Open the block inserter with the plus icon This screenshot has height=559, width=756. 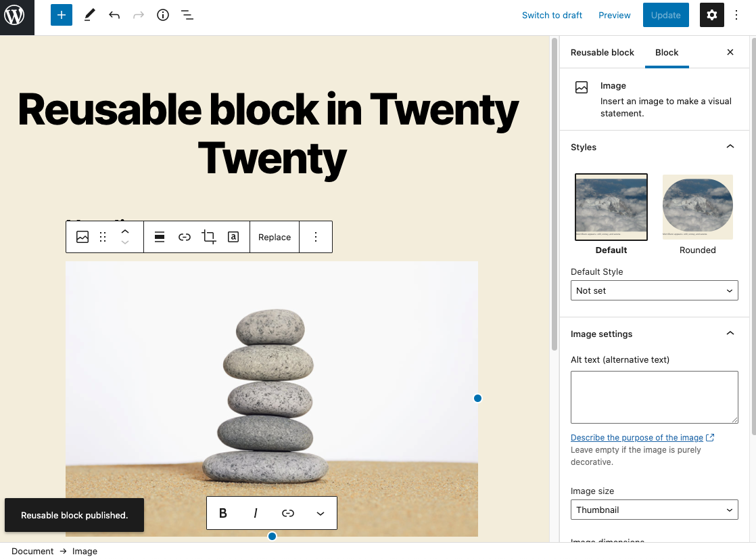click(x=62, y=14)
